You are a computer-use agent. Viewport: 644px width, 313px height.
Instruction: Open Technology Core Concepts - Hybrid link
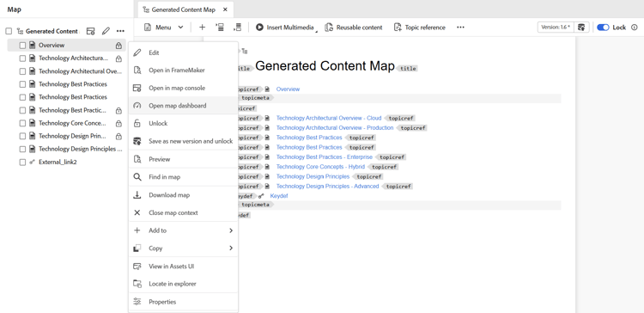320,167
